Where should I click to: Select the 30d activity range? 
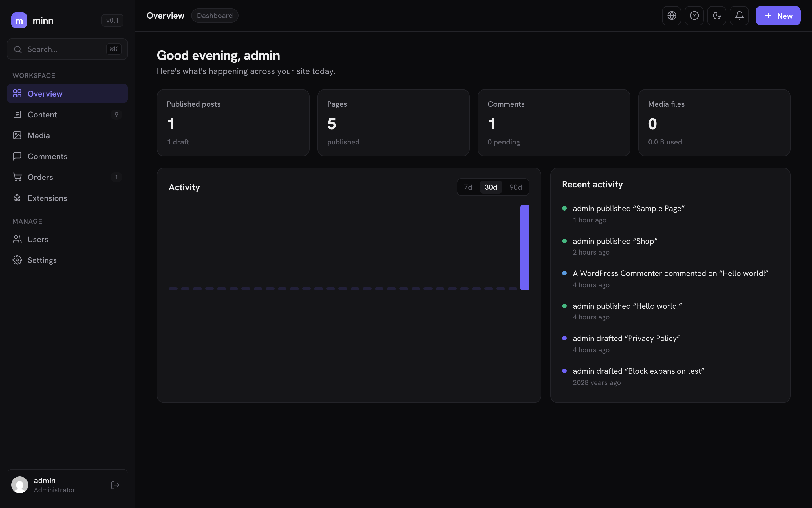pyautogui.click(x=491, y=187)
